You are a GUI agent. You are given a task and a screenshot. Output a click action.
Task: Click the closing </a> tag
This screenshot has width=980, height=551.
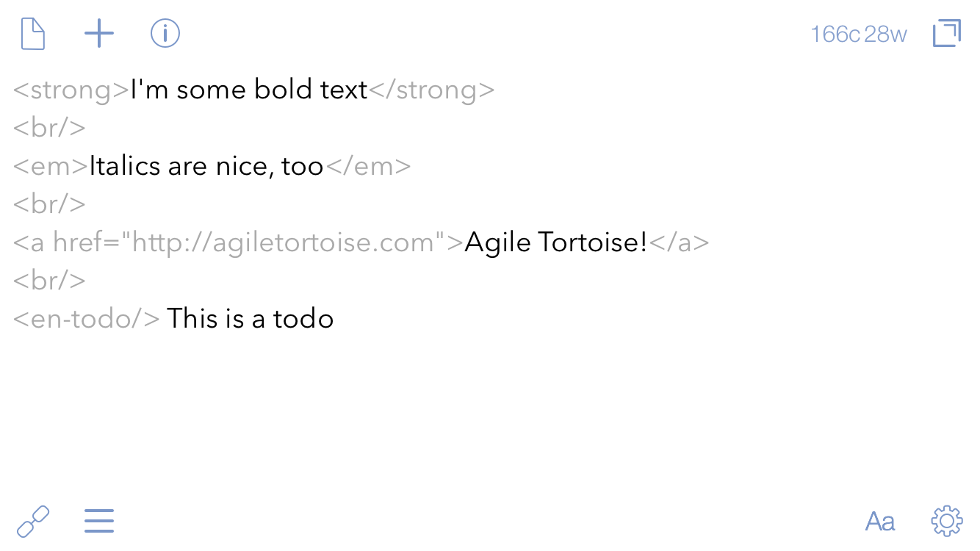click(680, 242)
